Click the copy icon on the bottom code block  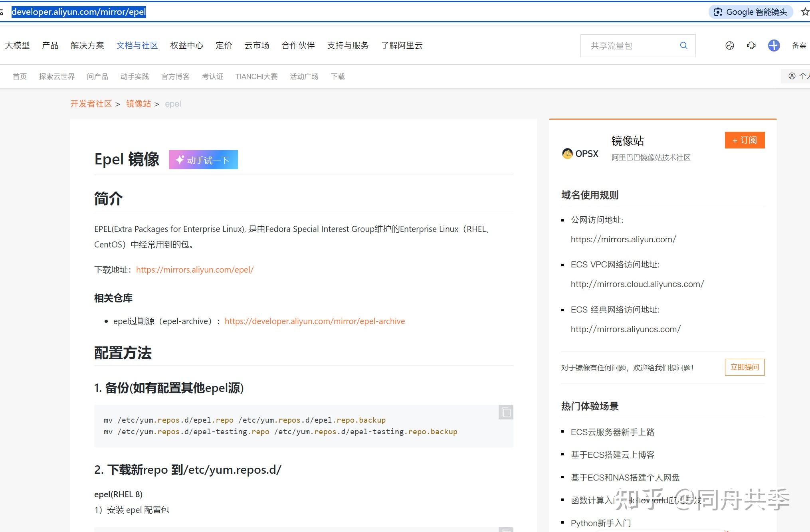click(x=505, y=529)
